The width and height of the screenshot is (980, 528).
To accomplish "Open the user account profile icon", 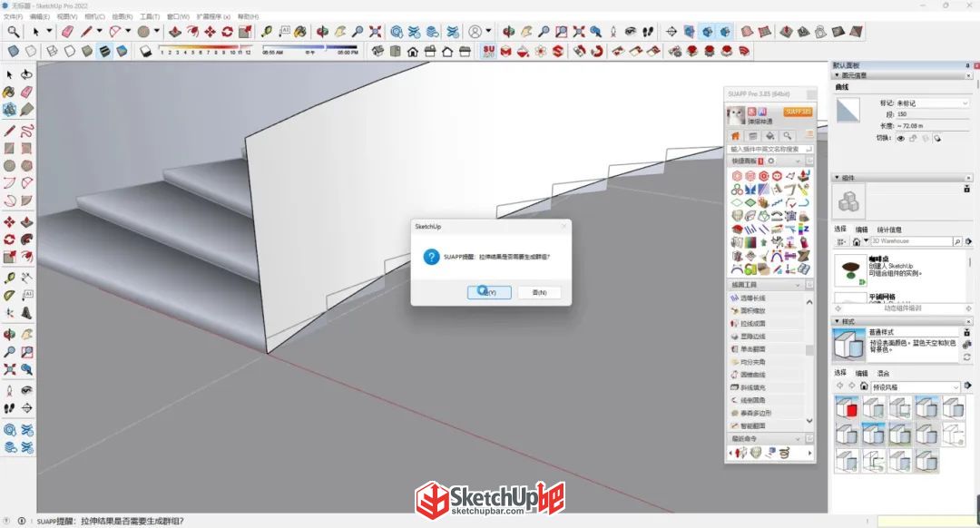I will coord(475,31).
